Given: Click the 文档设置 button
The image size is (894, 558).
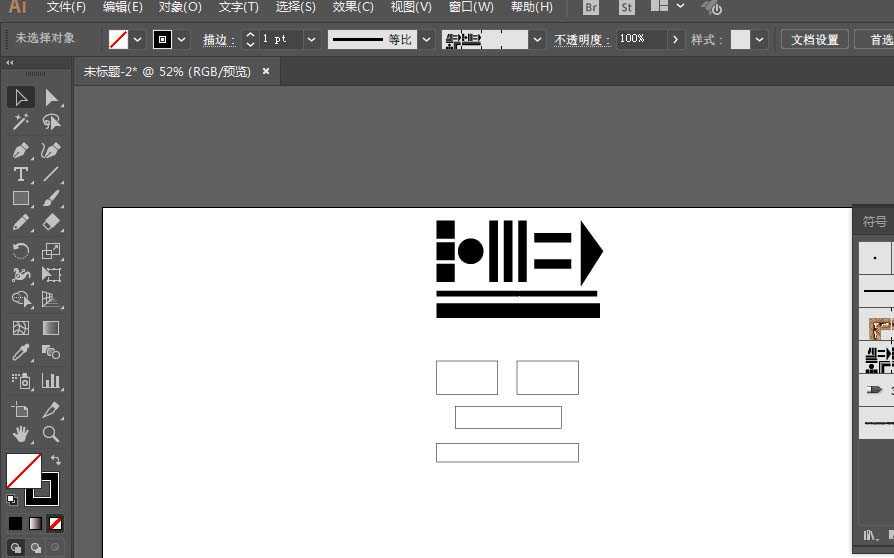Looking at the screenshot, I should point(814,39).
